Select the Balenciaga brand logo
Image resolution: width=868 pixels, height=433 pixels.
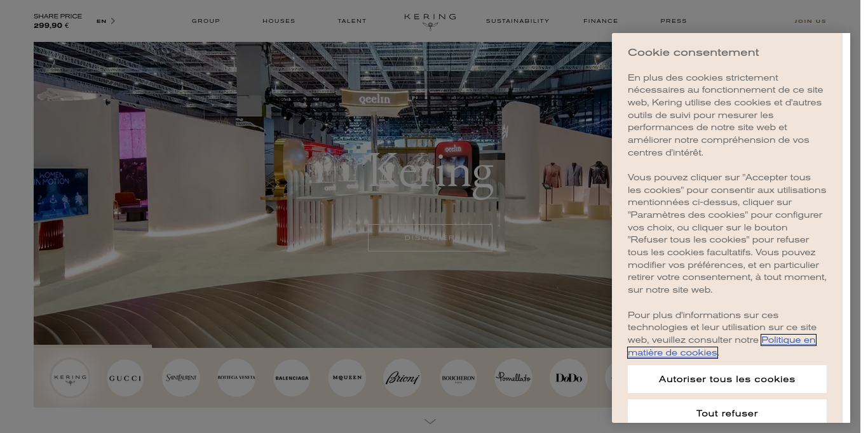(x=292, y=378)
